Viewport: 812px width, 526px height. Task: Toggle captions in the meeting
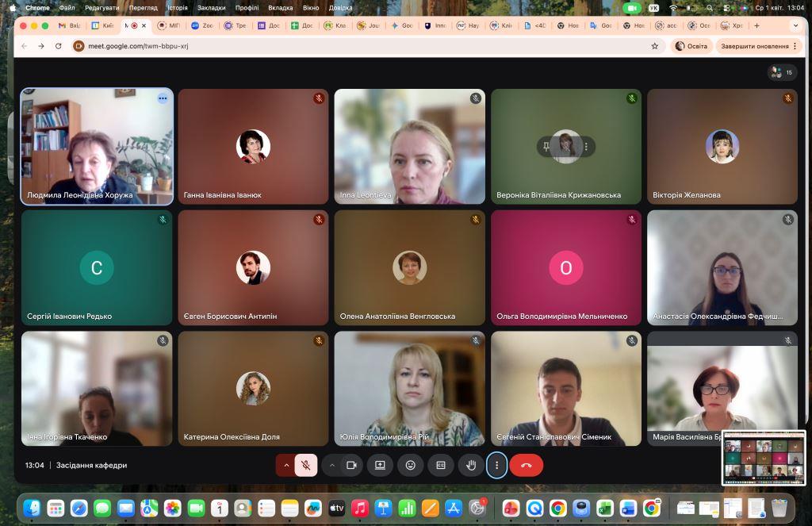pos(441,465)
